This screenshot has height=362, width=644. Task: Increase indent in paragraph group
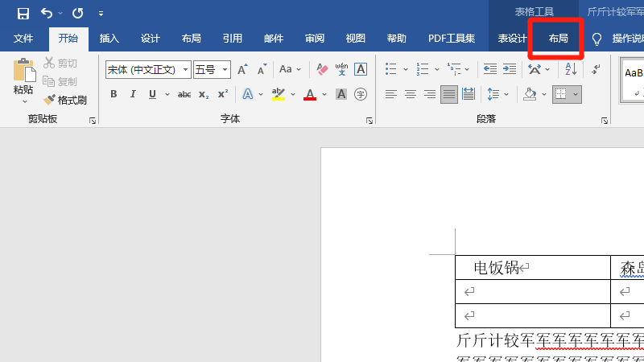click(x=510, y=70)
